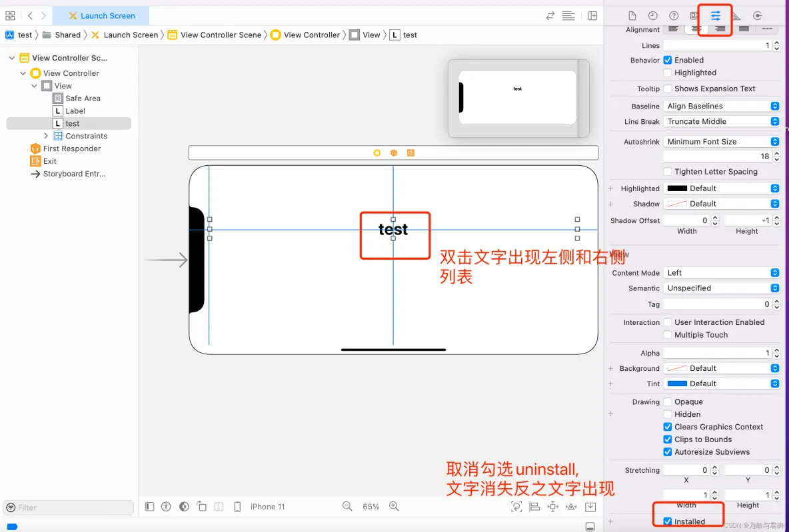Open the Quick Help inspector

674,15
